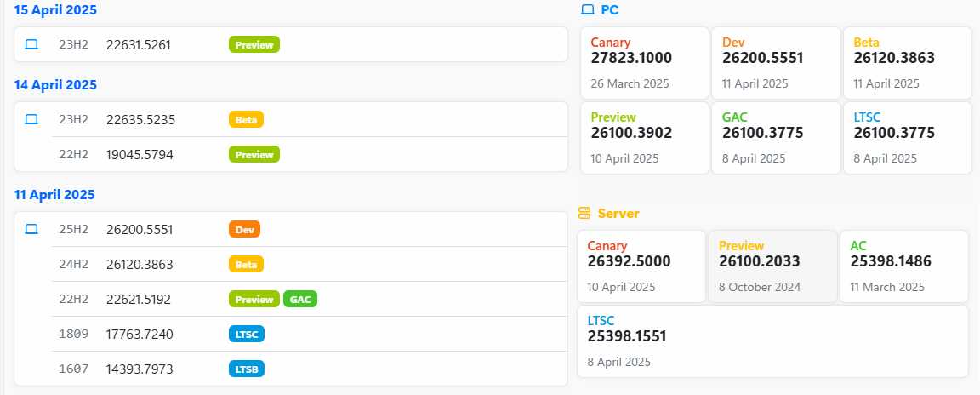Click the 25H2 version label
Image resolution: width=980 pixels, height=395 pixels.
(x=74, y=229)
